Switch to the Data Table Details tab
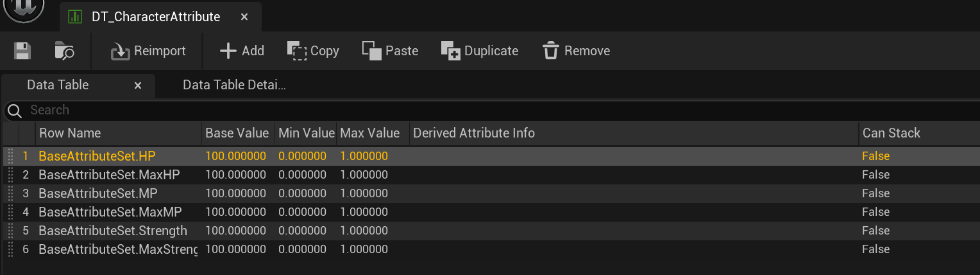Screen dimensions: 980x275 (233, 85)
